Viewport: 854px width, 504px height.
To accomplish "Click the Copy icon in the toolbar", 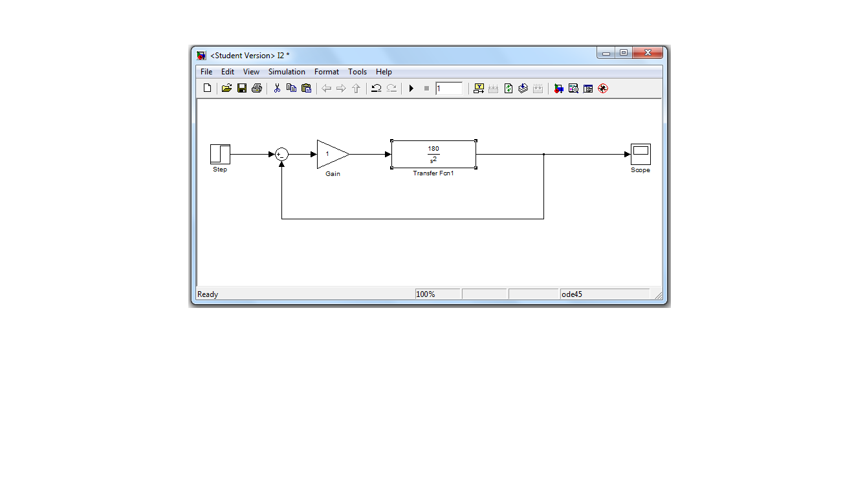I will tap(291, 88).
